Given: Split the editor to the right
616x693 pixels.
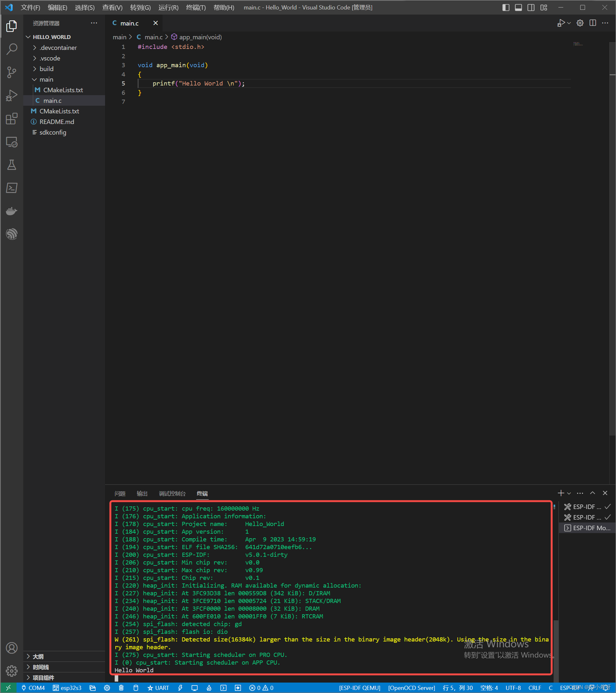Looking at the screenshot, I should click(593, 23).
